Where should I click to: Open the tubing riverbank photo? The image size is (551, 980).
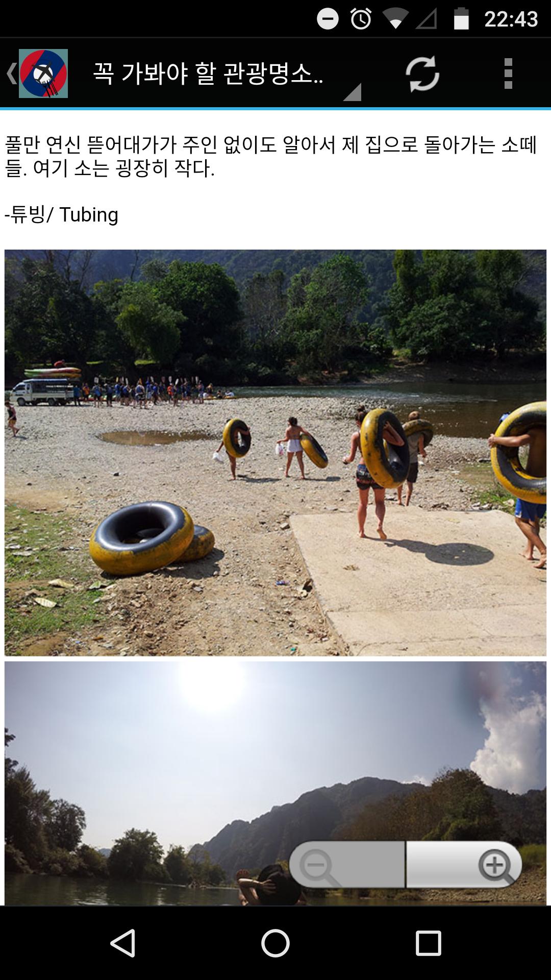pyautogui.click(x=275, y=453)
